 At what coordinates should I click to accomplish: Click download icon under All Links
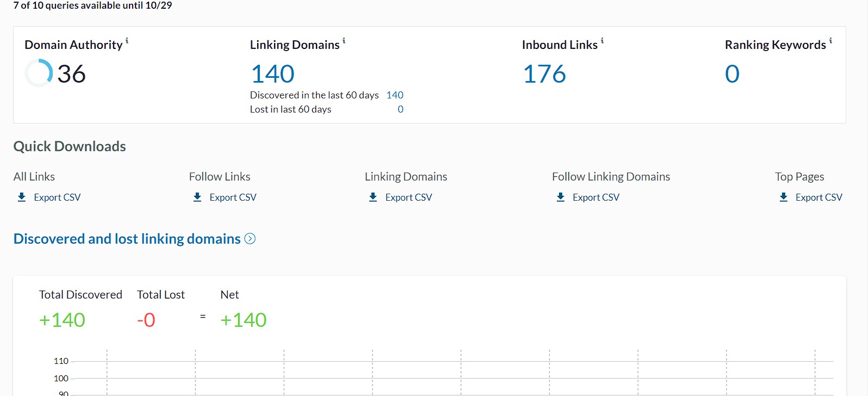tap(22, 197)
